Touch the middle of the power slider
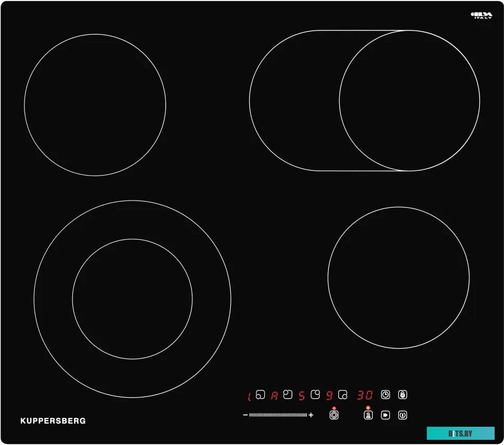Screen dimensions: 504x445 (278, 415)
